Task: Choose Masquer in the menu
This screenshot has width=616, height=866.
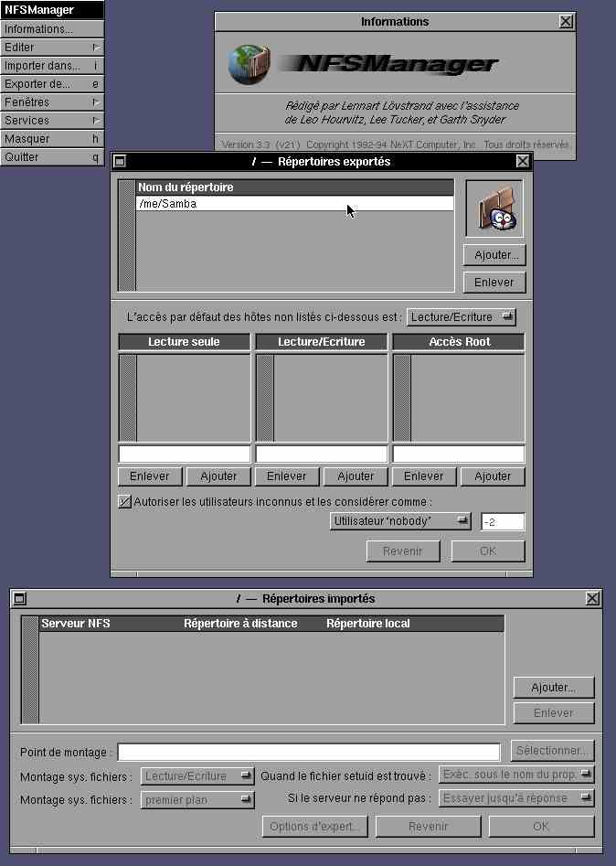Action: 52,139
